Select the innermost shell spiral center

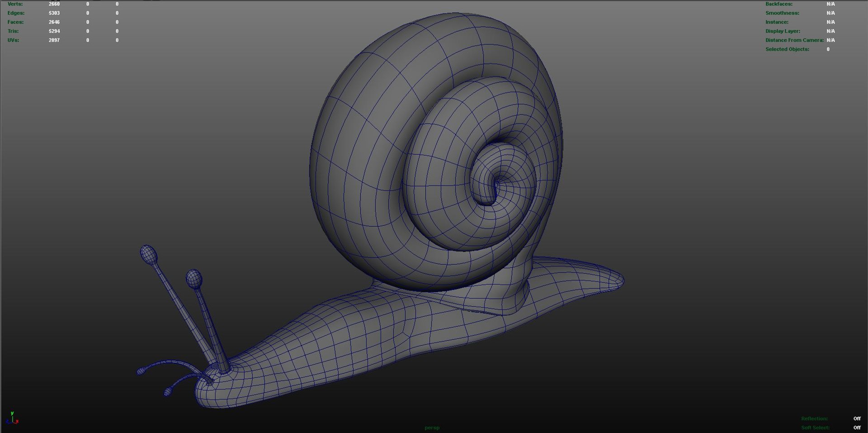(495, 185)
